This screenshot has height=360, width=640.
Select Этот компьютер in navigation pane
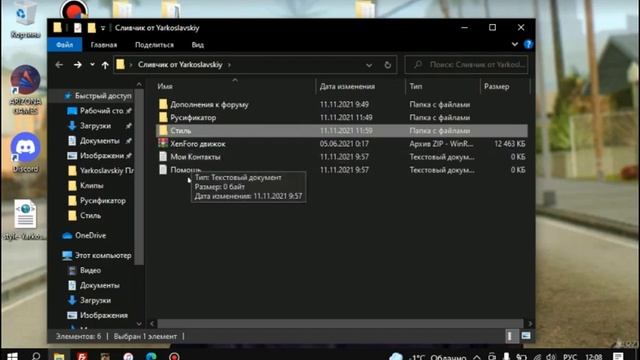pyautogui.click(x=103, y=256)
